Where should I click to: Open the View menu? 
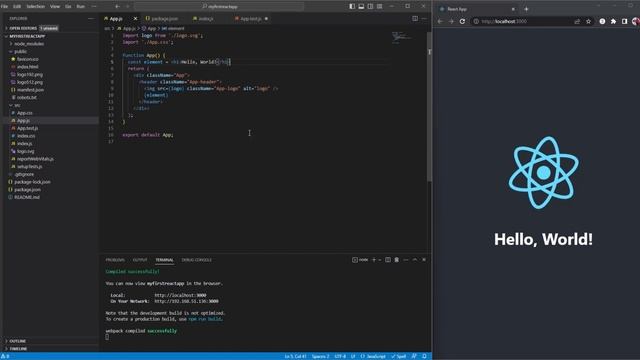click(55, 7)
